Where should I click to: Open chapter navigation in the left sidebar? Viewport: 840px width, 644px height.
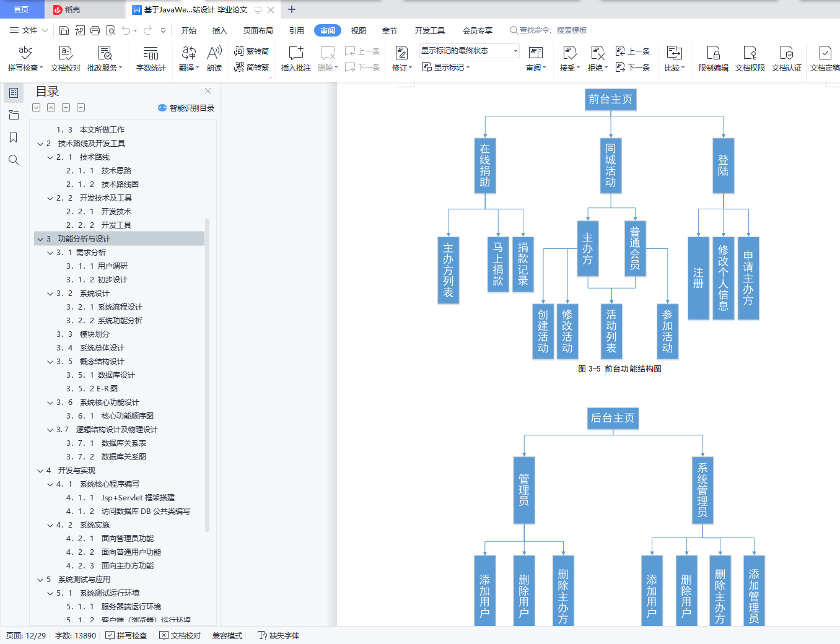click(14, 115)
